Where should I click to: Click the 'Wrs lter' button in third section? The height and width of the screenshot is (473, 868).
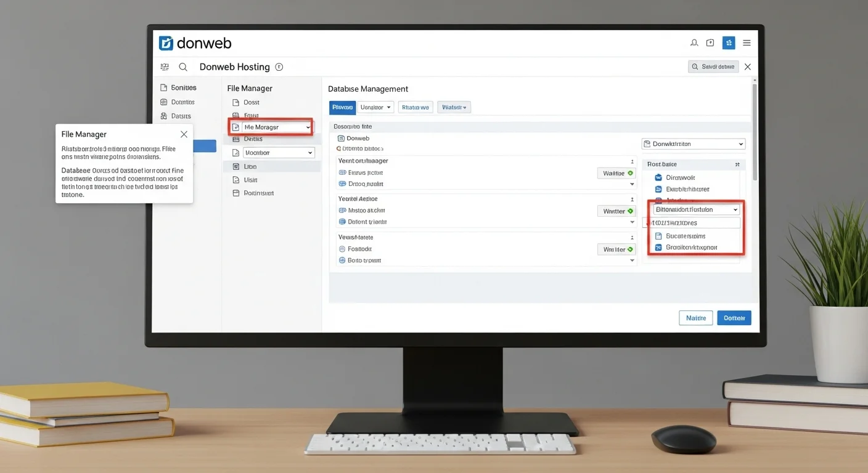click(616, 249)
